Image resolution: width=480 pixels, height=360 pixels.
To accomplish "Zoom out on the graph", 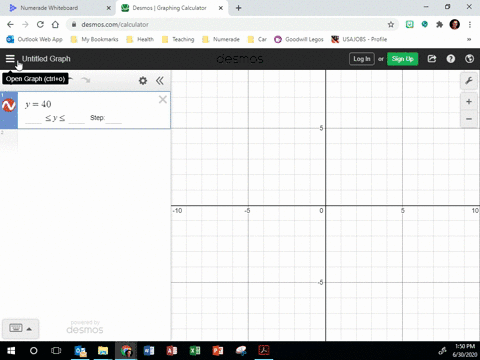I will [469, 119].
